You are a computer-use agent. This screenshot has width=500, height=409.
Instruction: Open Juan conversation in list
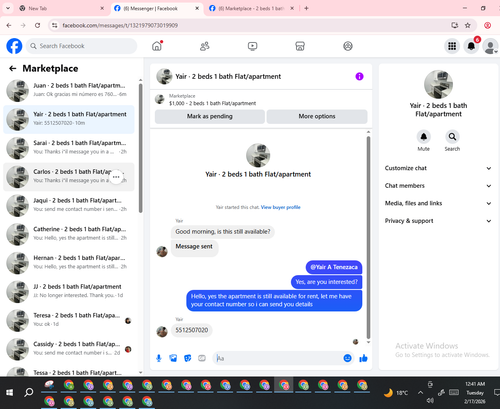tap(69, 90)
